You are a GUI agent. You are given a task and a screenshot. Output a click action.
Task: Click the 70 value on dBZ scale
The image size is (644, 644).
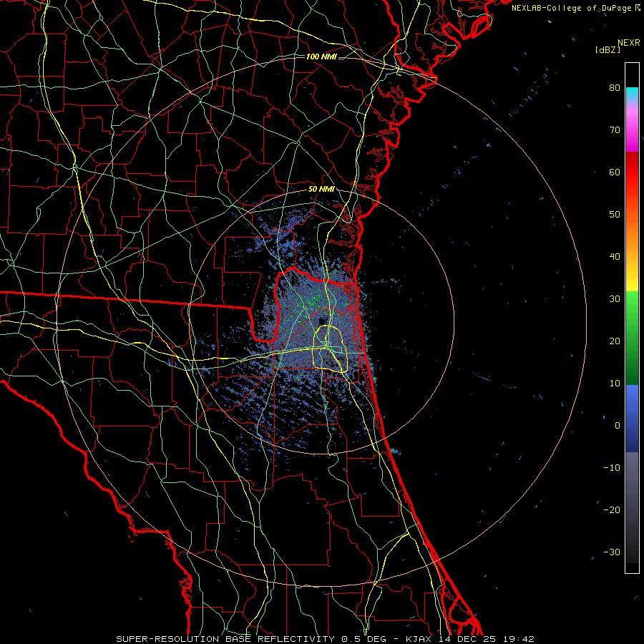[615, 130]
